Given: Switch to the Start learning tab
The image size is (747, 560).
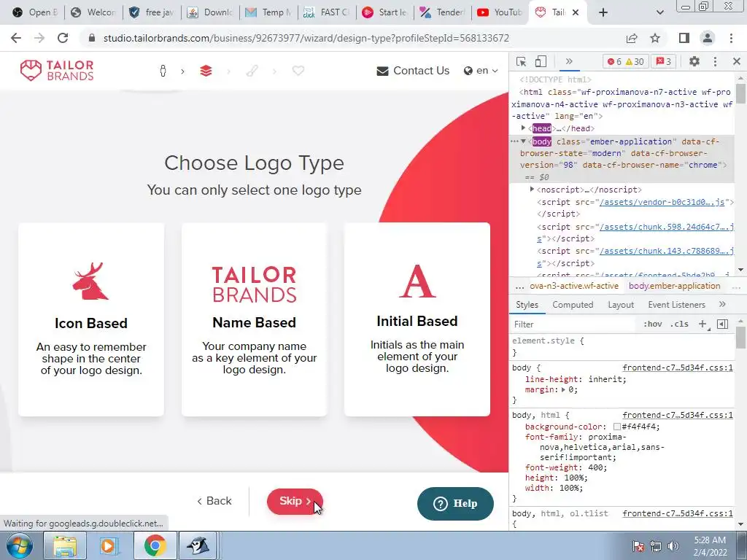Looking at the screenshot, I should coord(384,12).
